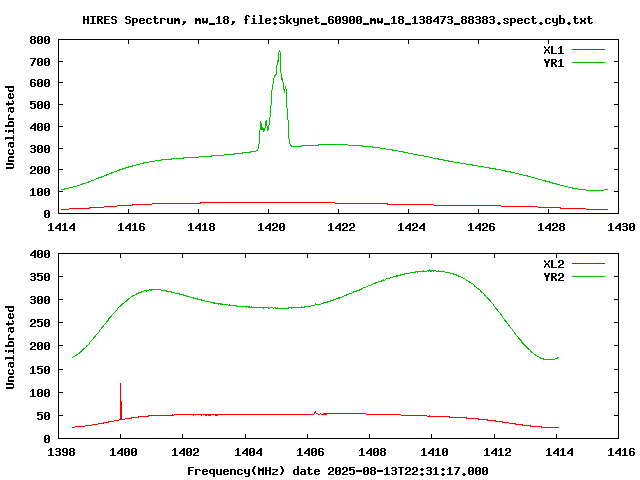640x480 pixels.
Task: Click the 1414 tick label on top plot
Action: 61,227
